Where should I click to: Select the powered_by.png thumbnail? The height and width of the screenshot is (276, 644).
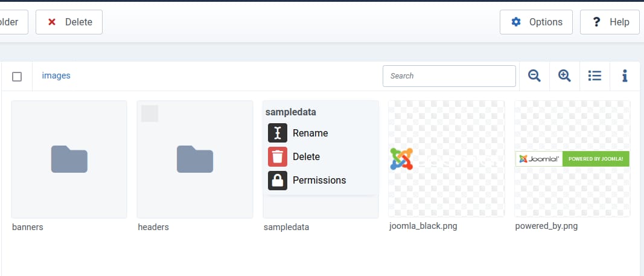tap(573, 159)
